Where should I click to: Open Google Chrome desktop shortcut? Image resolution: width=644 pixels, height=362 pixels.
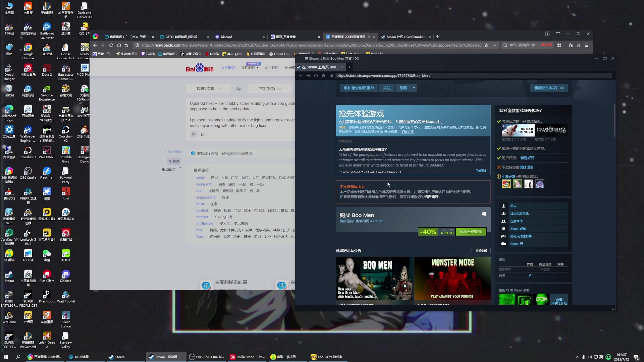pos(28,51)
